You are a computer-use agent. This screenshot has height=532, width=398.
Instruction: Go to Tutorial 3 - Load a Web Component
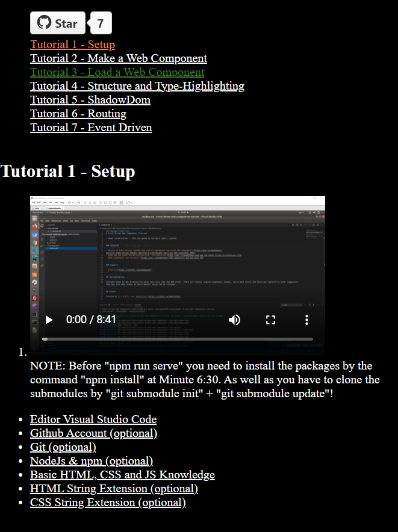tap(117, 72)
